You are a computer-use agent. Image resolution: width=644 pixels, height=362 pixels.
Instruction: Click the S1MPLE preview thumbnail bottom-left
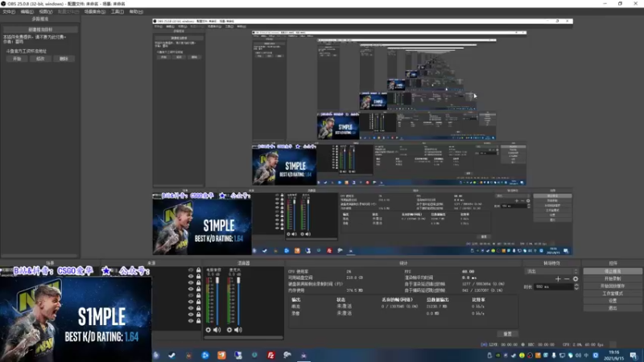coord(76,318)
